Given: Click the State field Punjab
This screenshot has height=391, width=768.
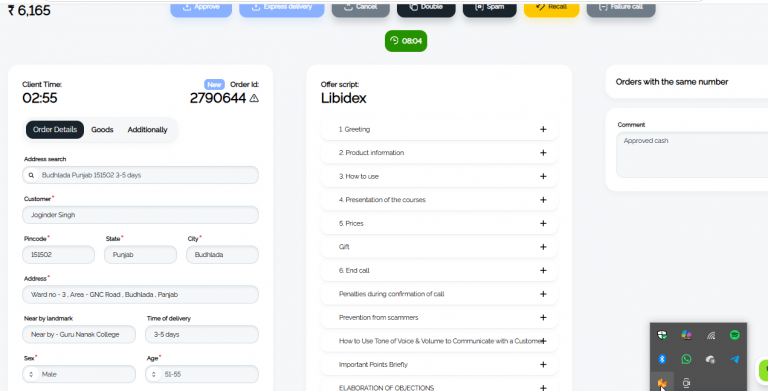Looking at the screenshot, I should pos(141,255).
